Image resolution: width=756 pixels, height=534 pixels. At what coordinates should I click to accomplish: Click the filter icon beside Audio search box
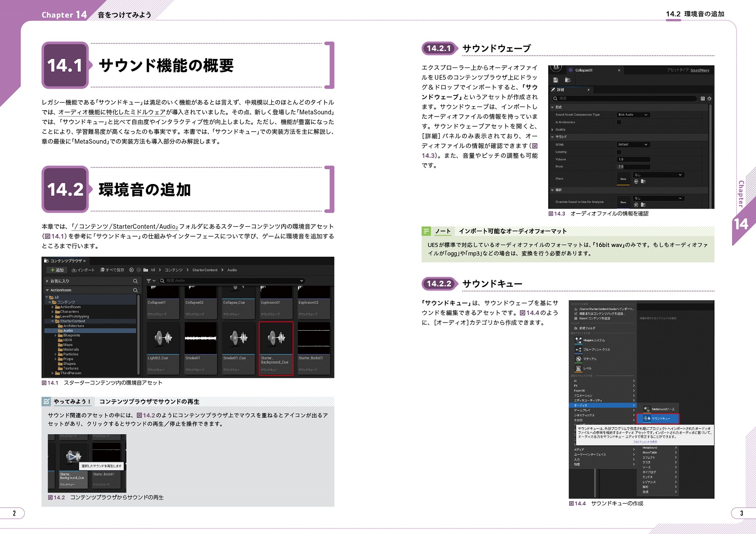(x=150, y=281)
